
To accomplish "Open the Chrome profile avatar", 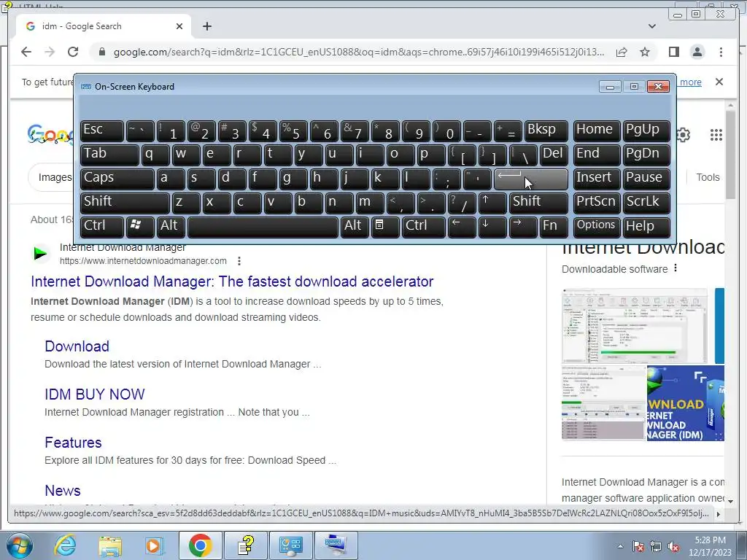I will click(x=697, y=52).
